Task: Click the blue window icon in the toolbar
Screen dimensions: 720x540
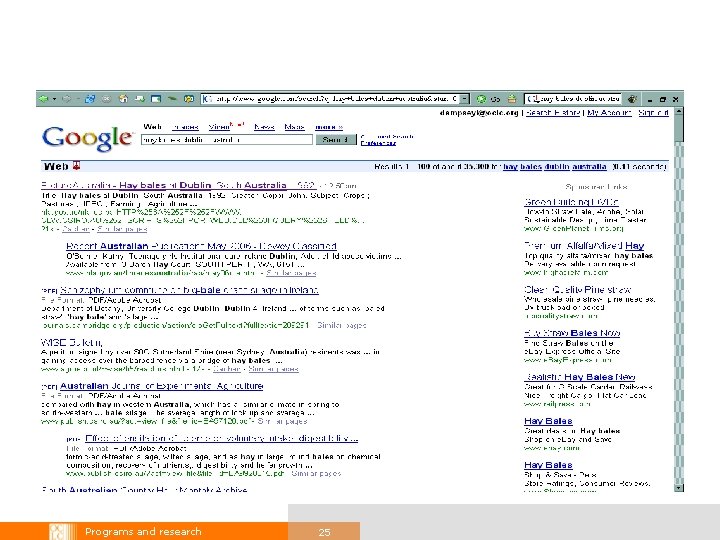Action: [156, 99]
